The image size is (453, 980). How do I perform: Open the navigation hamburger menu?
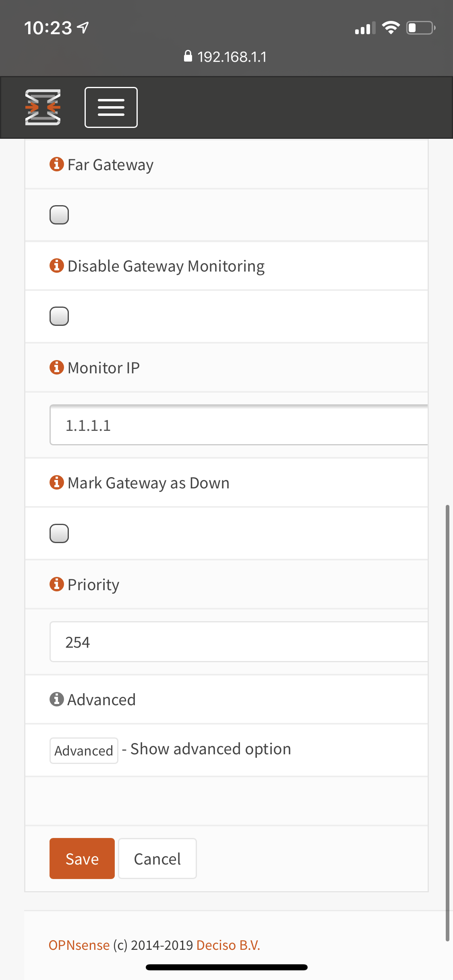click(111, 107)
